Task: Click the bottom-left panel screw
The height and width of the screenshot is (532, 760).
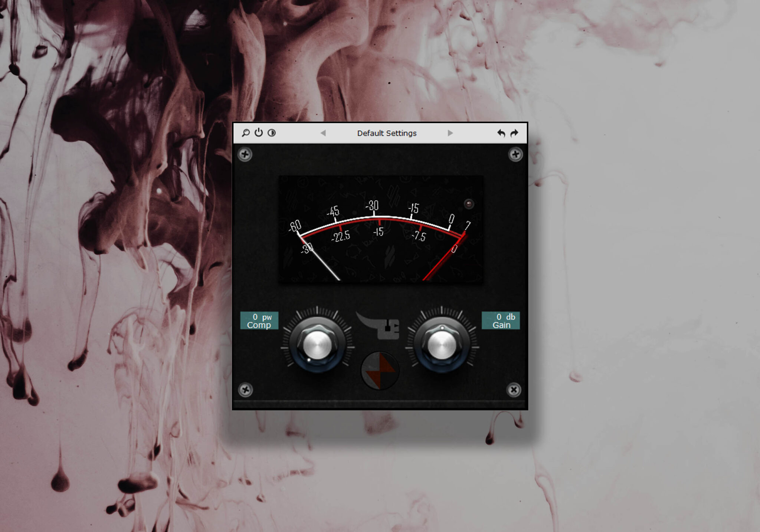Action: pyautogui.click(x=245, y=390)
